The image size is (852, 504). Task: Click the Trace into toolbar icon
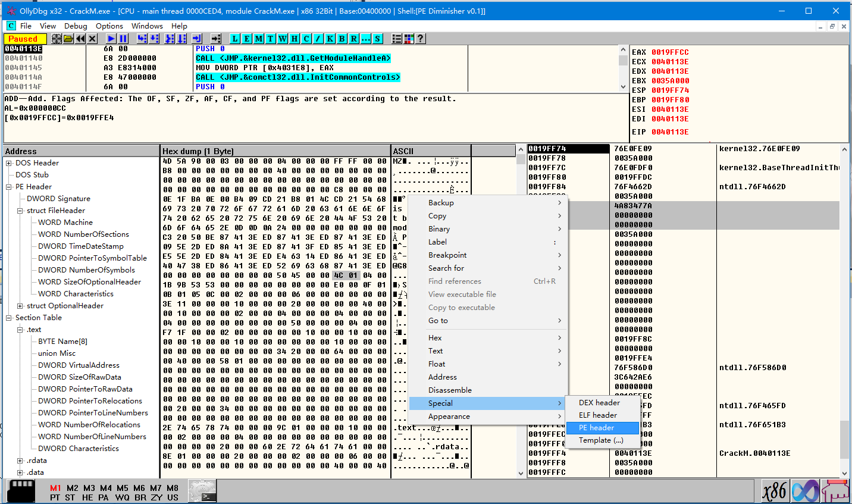click(x=170, y=39)
